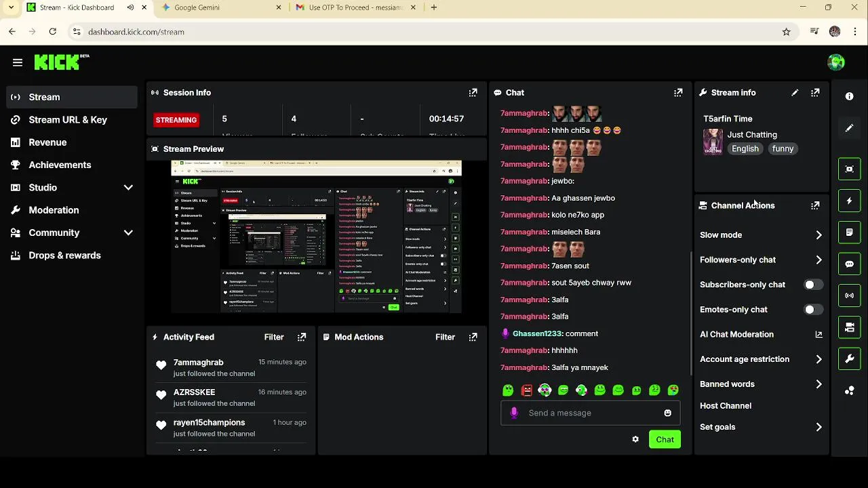Image resolution: width=868 pixels, height=488 pixels.
Task: Open the profile avatar menu in Kick header
Action: (x=836, y=62)
